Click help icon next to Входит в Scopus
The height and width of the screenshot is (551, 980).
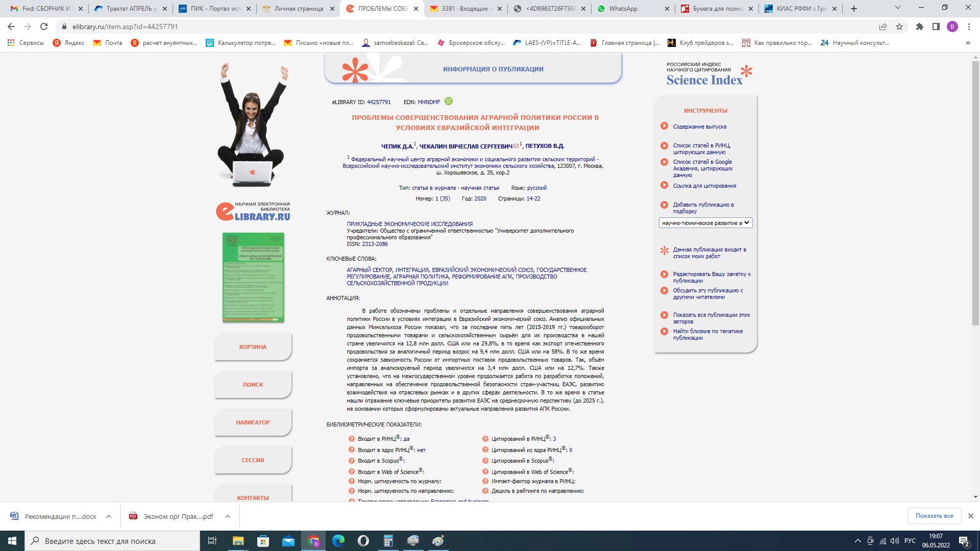click(x=352, y=461)
